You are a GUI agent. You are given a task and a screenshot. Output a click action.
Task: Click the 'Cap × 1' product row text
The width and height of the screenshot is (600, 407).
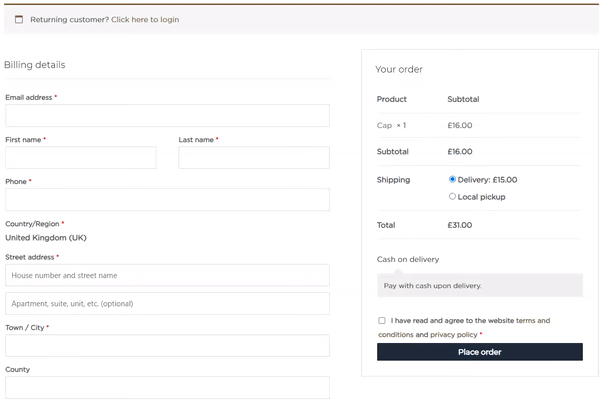(391, 125)
